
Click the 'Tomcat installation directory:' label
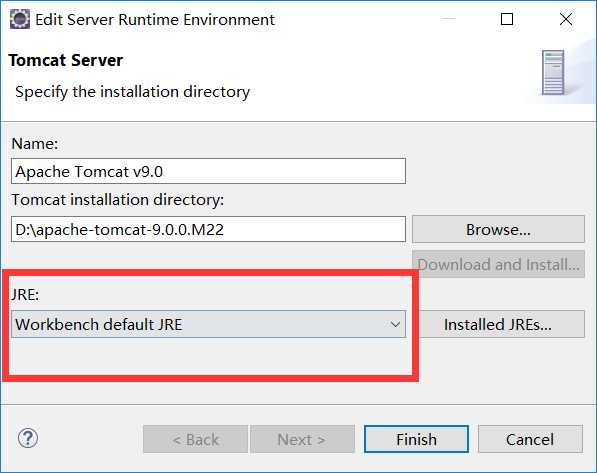click(118, 200)
